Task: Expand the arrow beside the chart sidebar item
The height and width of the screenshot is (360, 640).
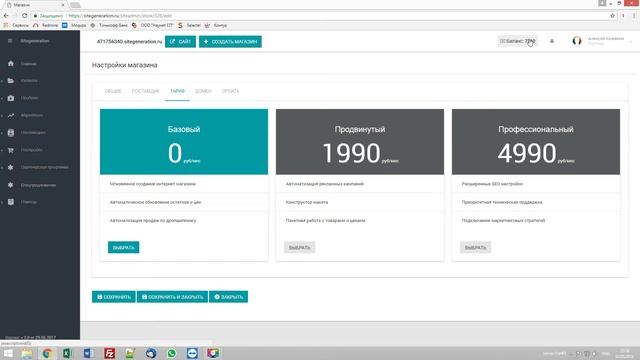Action: pyautogui.click(x=2, y=116)
